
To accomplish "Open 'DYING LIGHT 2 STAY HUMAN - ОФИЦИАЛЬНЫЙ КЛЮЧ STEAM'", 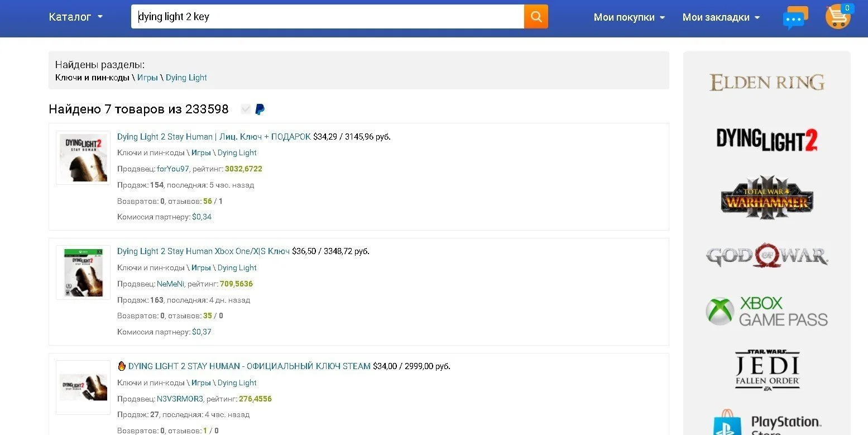I will pos(250,366).
